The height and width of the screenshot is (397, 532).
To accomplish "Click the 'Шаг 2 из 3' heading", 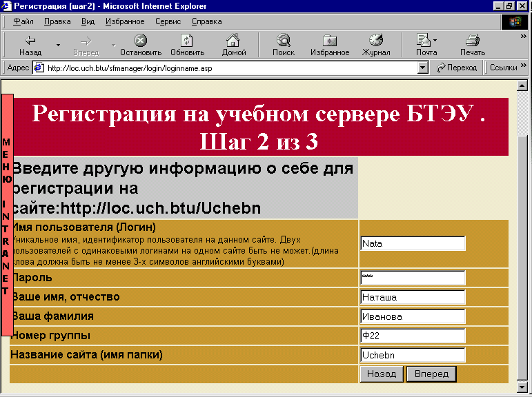I will click(x=259, y=141).
